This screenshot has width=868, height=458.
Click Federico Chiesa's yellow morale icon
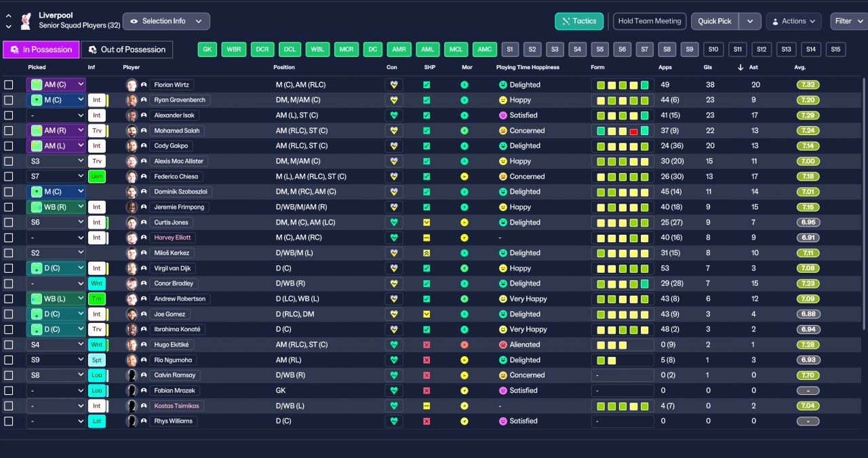(465, 176)
